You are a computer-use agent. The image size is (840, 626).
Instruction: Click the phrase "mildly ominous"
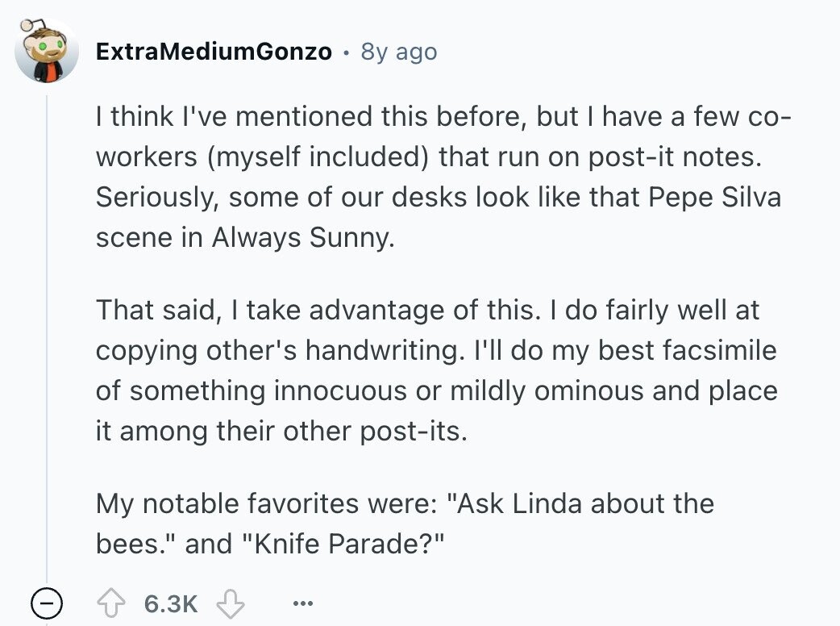pos(519,390)
